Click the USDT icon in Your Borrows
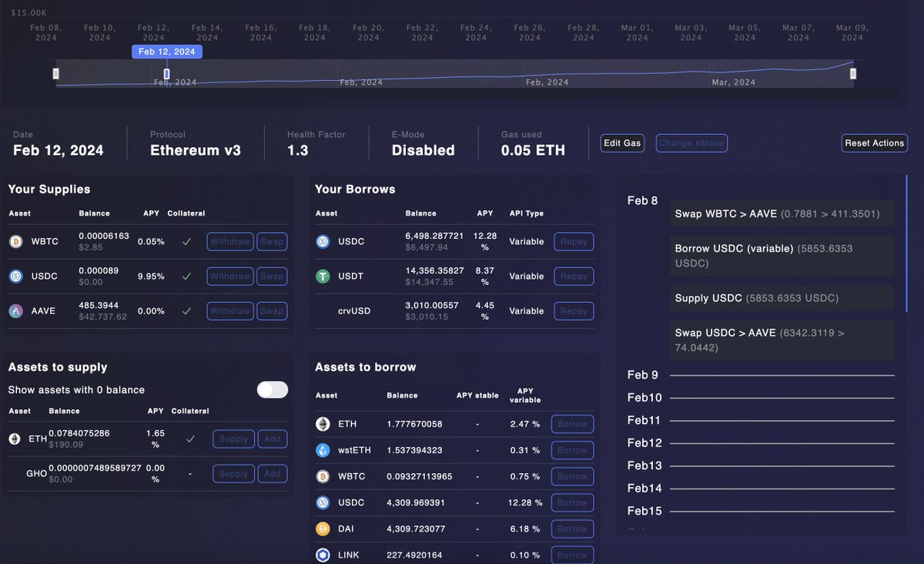Viewport: 924px width, 564px height. pos(323,277)
